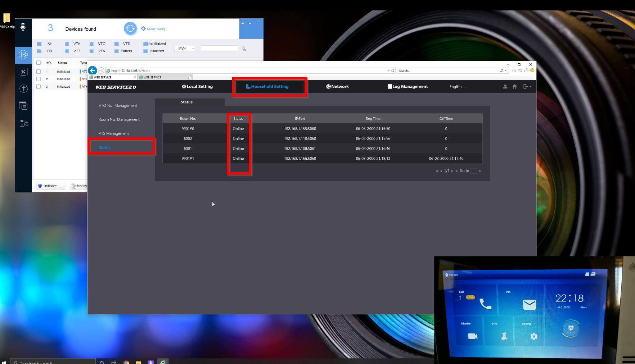Jump to the first page of the status table

click(437, 171)
